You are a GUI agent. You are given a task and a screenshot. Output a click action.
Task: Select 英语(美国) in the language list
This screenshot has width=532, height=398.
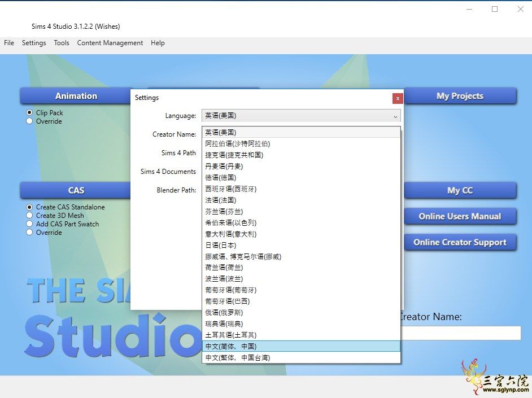pos(301,132)
